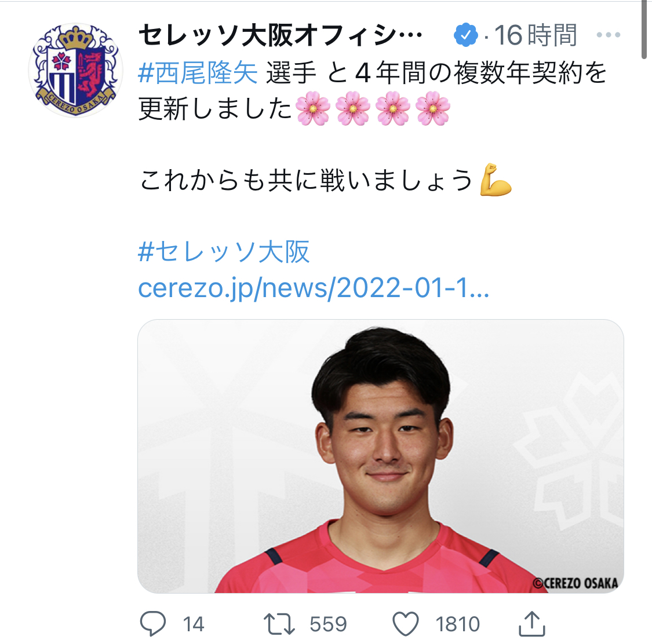Click the 1810 likes count
Image resolution: width=652 pixels, height=644 pixels.
click(457, 624)
